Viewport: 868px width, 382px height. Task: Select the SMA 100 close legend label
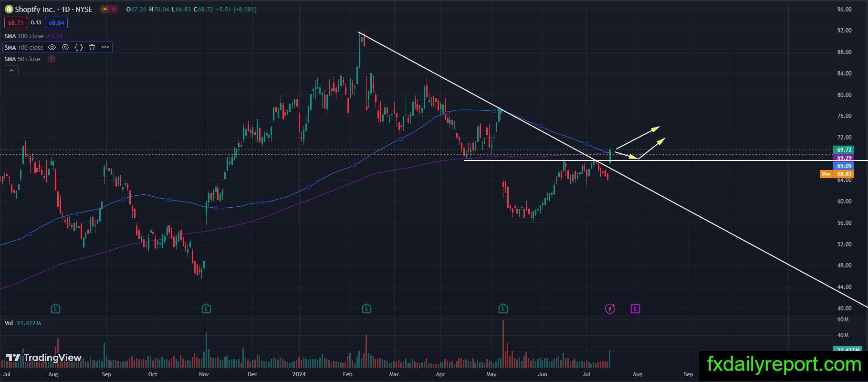point(24,47)
